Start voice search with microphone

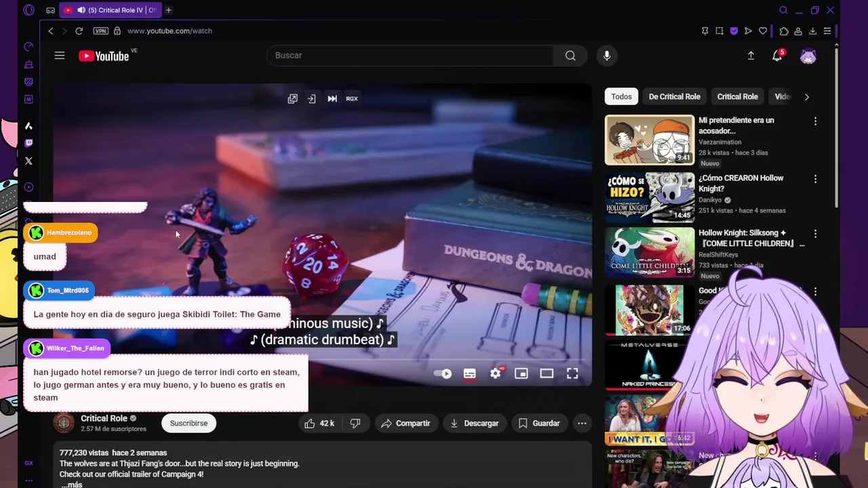(x=607, y=56)
